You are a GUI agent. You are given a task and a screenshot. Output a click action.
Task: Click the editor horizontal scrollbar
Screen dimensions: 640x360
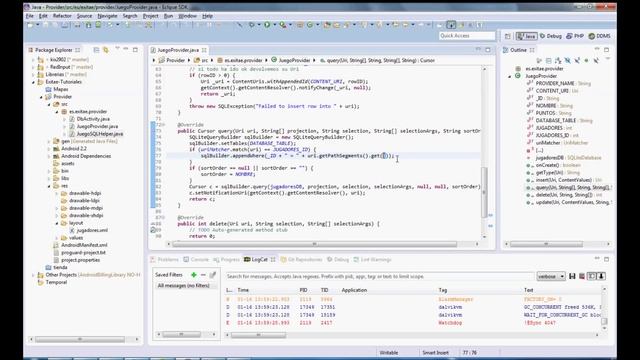click(x=314, y=244)
